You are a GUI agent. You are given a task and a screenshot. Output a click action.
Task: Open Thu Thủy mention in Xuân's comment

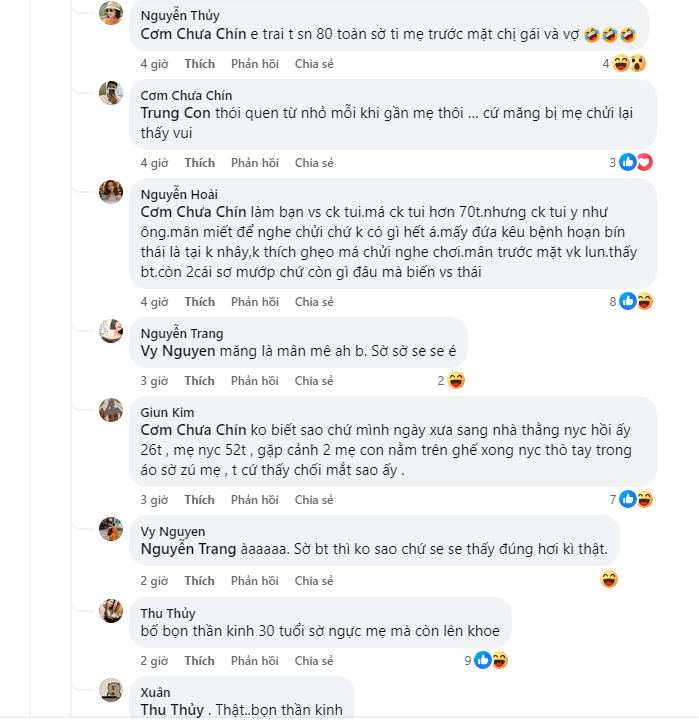[174, 710]
